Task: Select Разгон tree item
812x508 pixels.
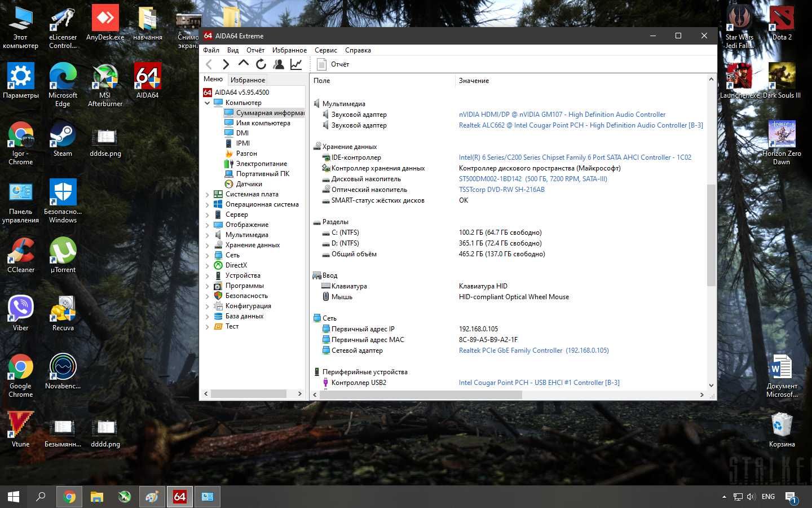Action: 246,154
